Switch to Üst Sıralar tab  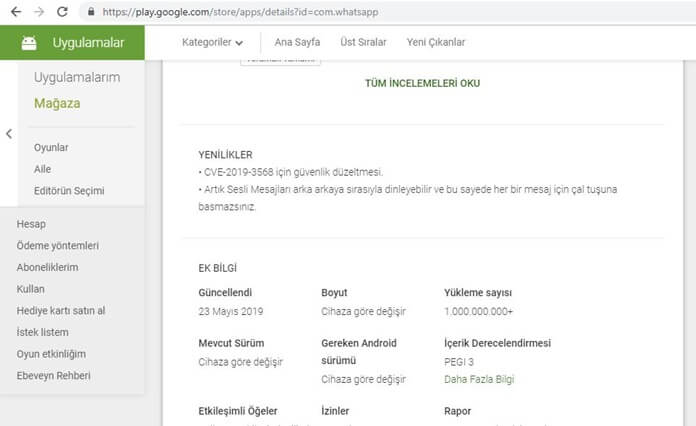point(363,42)
